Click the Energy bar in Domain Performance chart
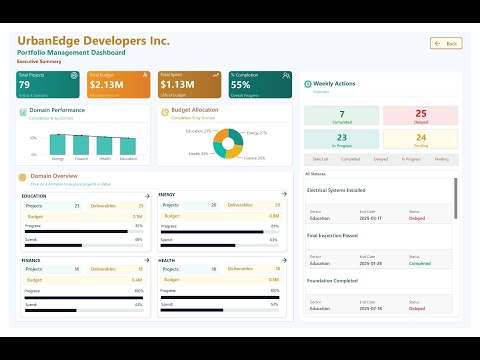The height and width of the screenshot is (360, 480). coord(58,145)
